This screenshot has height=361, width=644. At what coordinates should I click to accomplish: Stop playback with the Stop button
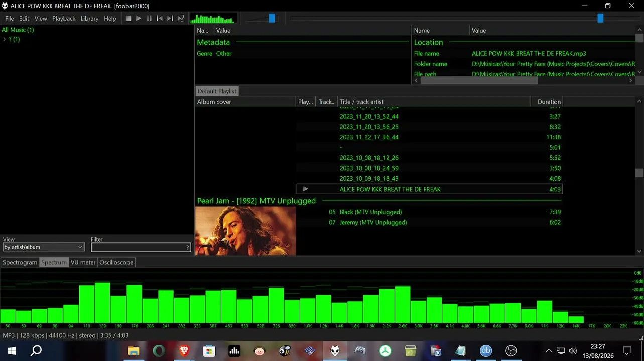[128, 19]
